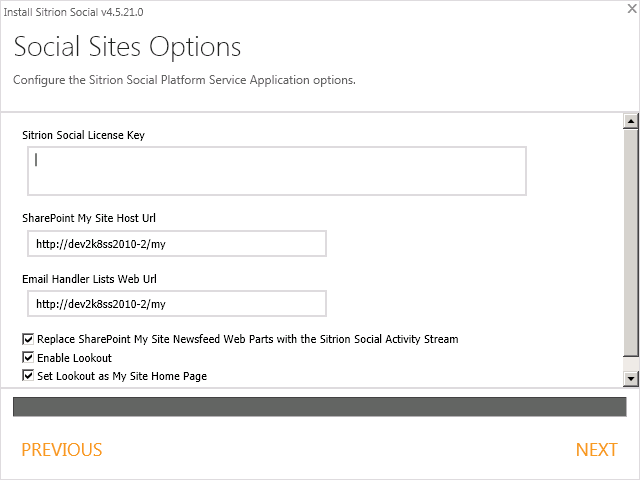640x480 pixels.
Task: Click the gray installation progress bar
Action: point(319,406)
